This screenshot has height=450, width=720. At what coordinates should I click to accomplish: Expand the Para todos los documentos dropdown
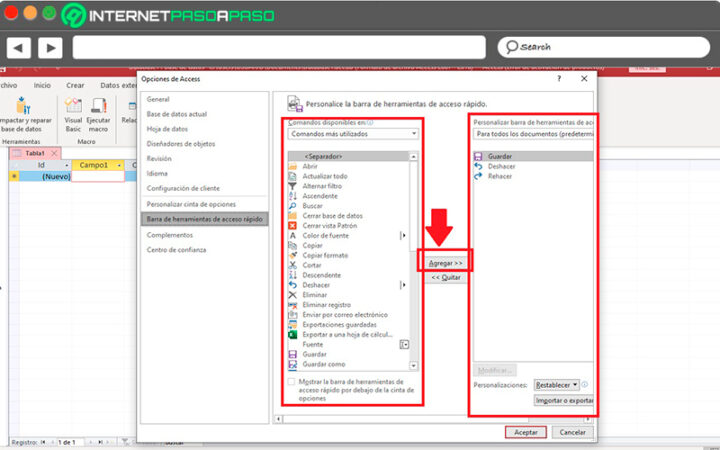[x=534, y=133]
